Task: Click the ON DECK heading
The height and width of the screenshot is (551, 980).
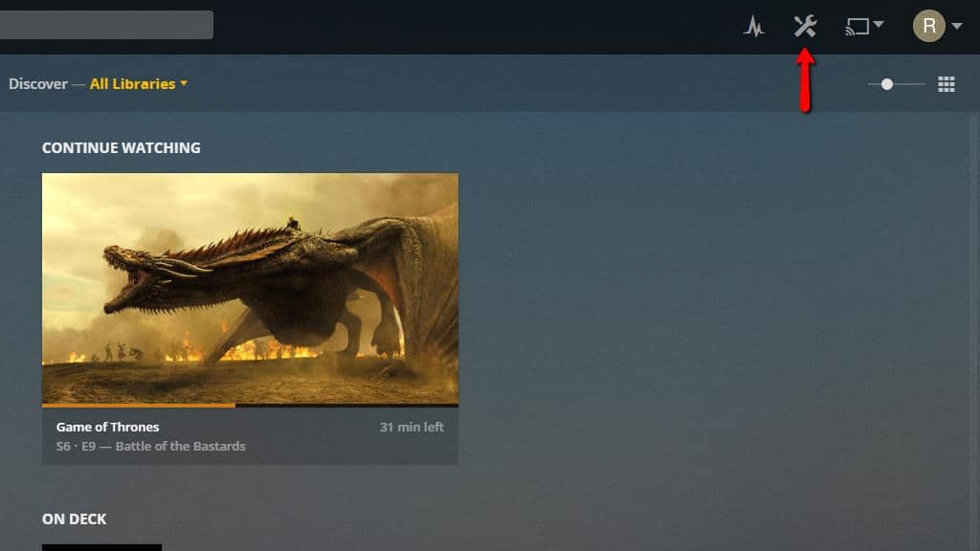Action: tap(74, 519)
